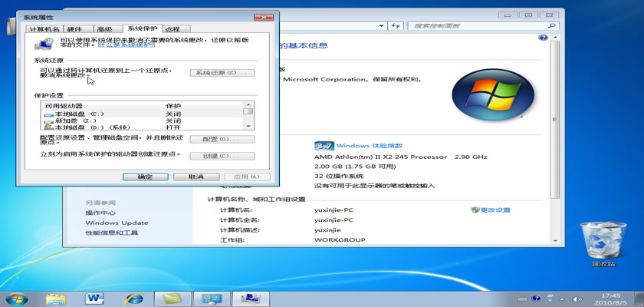
Task: Open Internet Explorer from the taskbar
Action: coord(135,297)
